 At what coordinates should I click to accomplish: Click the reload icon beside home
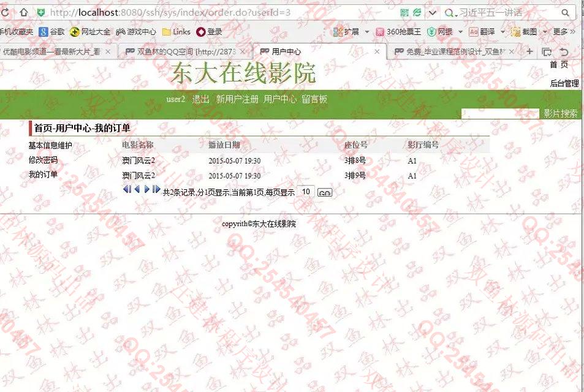point(4,12)
